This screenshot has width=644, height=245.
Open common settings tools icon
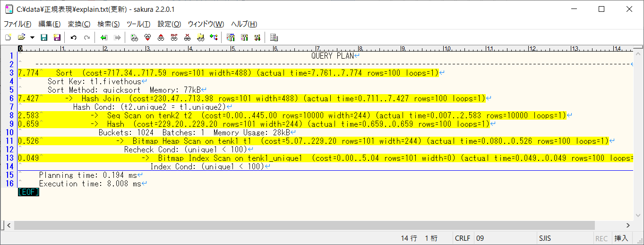coord(257,37)
